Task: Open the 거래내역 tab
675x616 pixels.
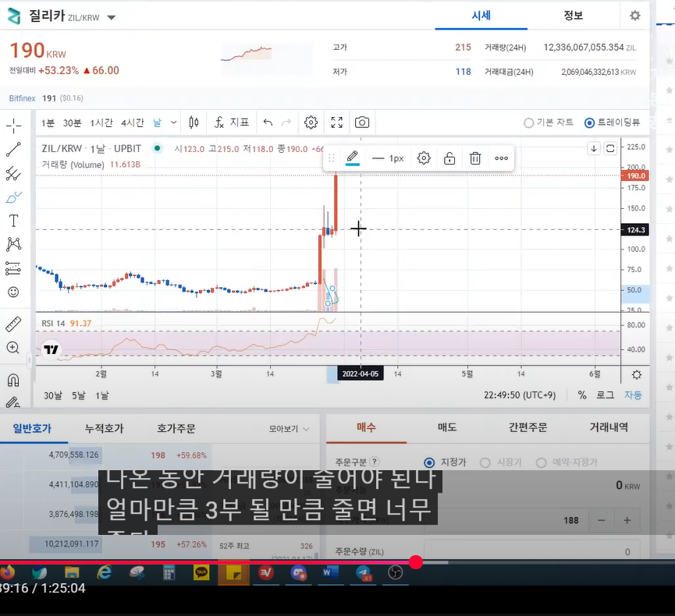Action: point(609,427)
